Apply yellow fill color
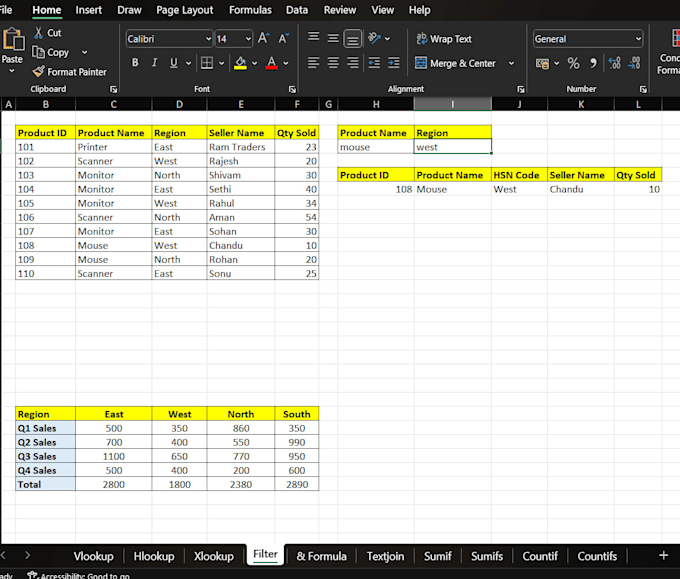This screenshot has width=680, height=579. (x=240, y=63)
